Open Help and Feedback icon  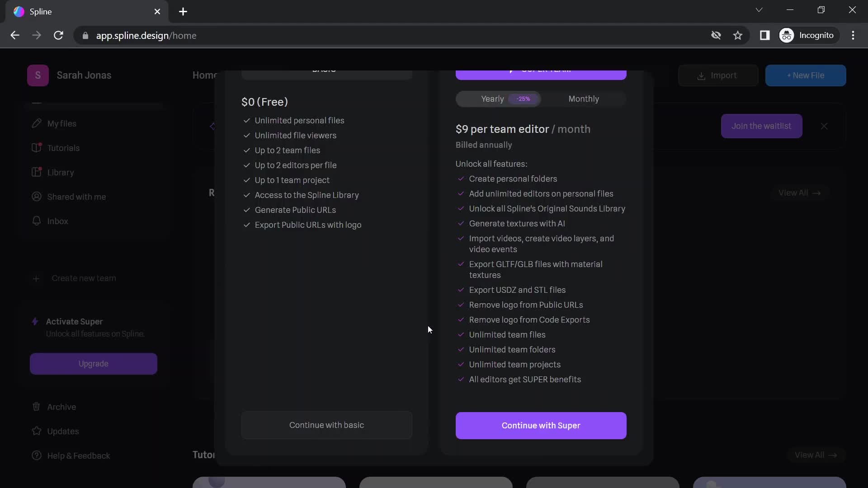36,455
